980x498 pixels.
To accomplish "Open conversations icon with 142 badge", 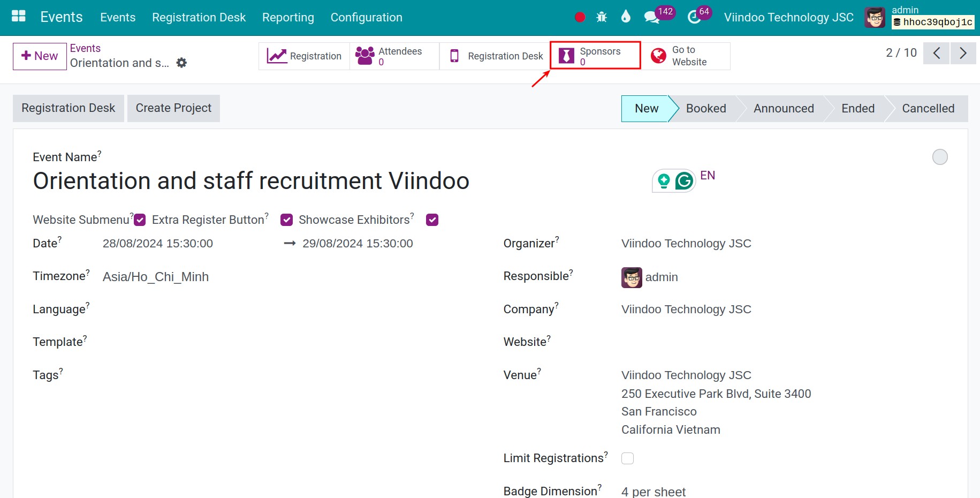I will pos(651,17).
